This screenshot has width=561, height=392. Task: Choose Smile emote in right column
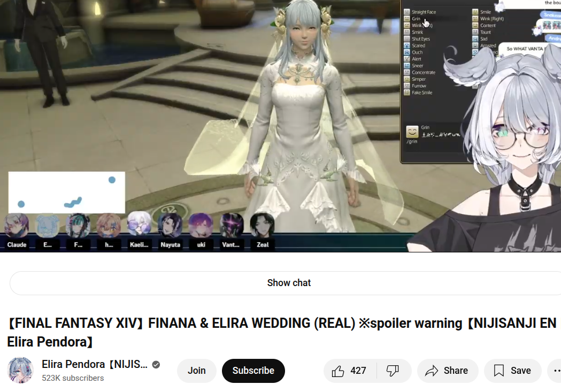(x=481, y=12)
